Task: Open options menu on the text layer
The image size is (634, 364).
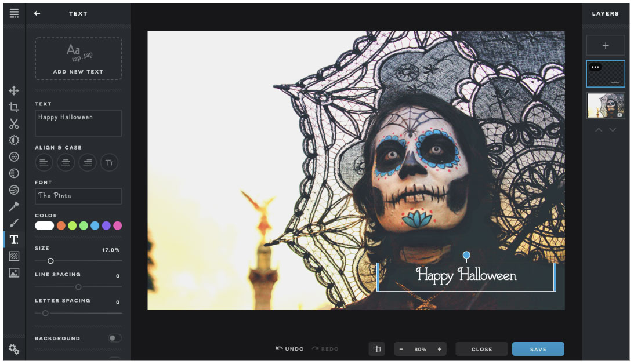Action: coord(595,67)
